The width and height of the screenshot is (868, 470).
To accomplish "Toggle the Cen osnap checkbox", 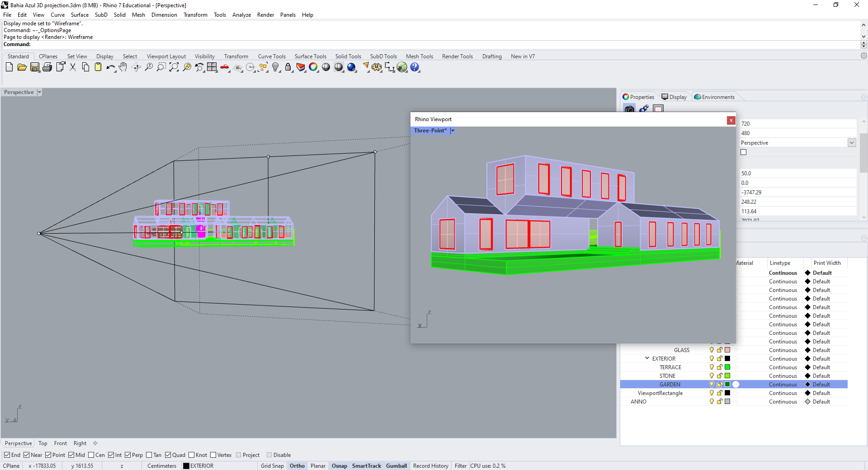I will 91,455.
